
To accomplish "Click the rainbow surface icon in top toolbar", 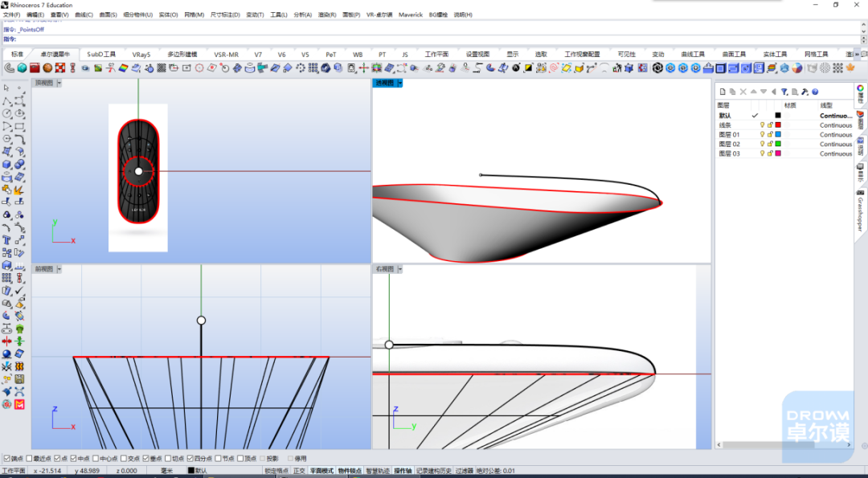I will coord(124,68).
